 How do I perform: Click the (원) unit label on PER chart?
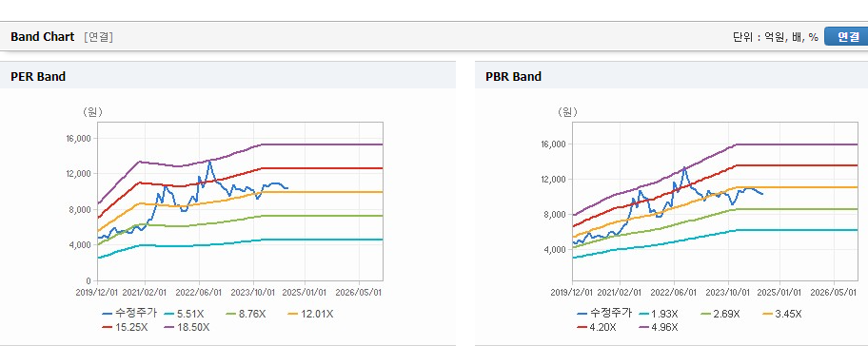(x=92, y=112)
